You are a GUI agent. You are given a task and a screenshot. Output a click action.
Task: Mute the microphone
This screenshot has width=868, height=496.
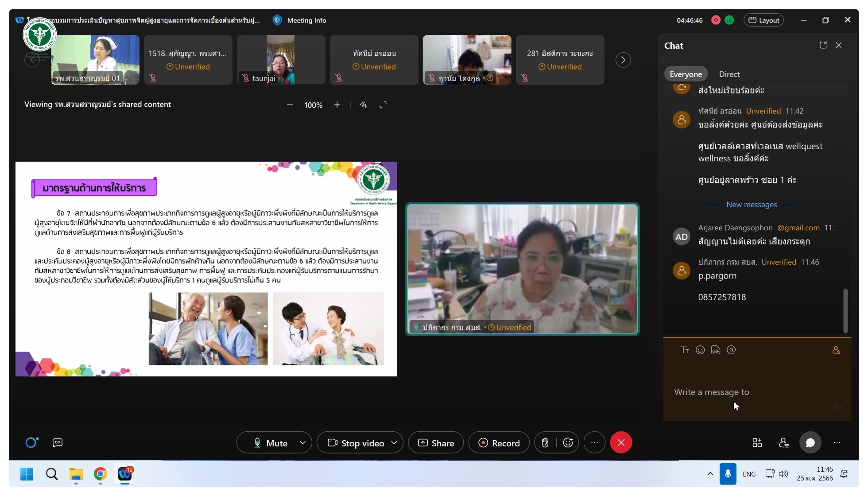click(x=270, y=443)
